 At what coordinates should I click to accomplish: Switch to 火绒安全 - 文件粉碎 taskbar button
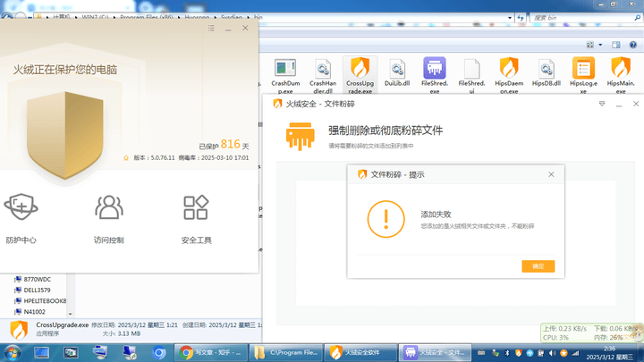tap(435, 352)
